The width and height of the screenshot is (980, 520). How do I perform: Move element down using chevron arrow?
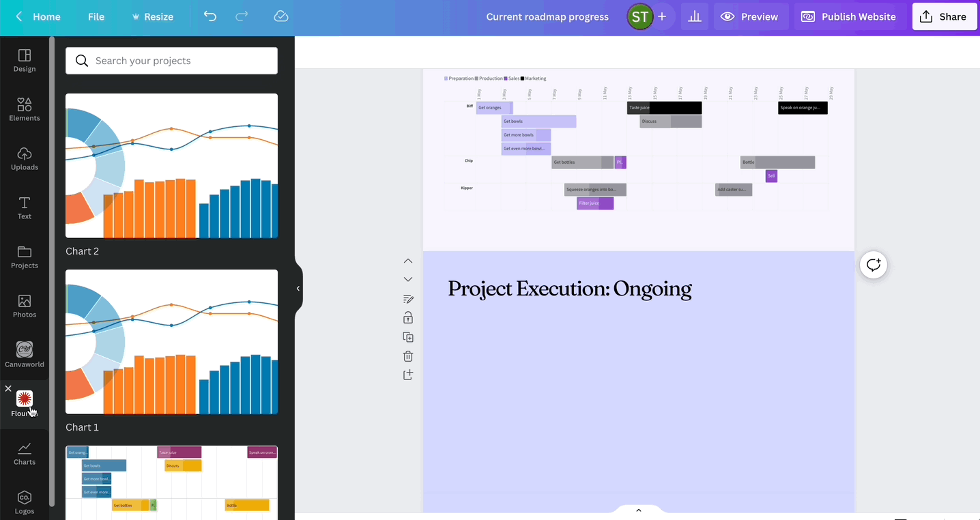point(407,278)
